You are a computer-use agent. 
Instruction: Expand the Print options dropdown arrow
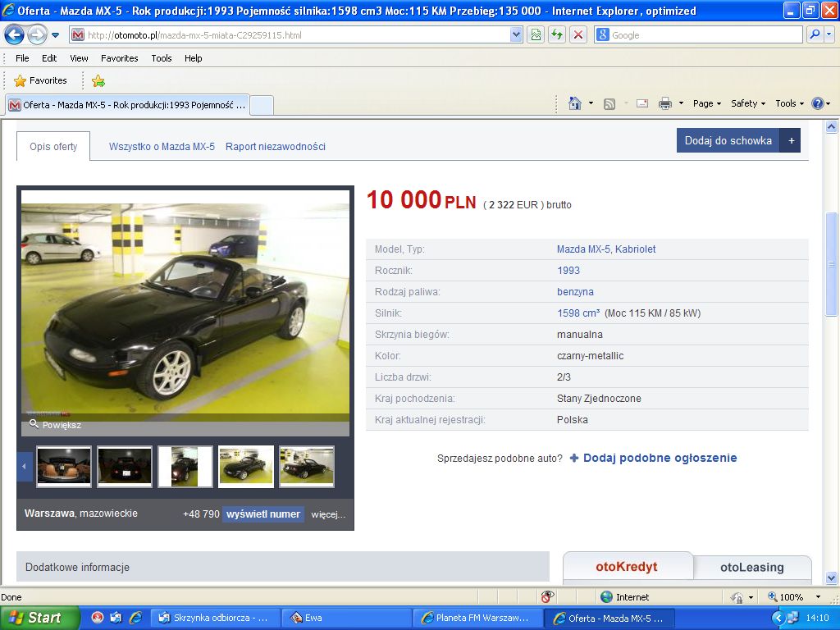(x=681, y=103)
